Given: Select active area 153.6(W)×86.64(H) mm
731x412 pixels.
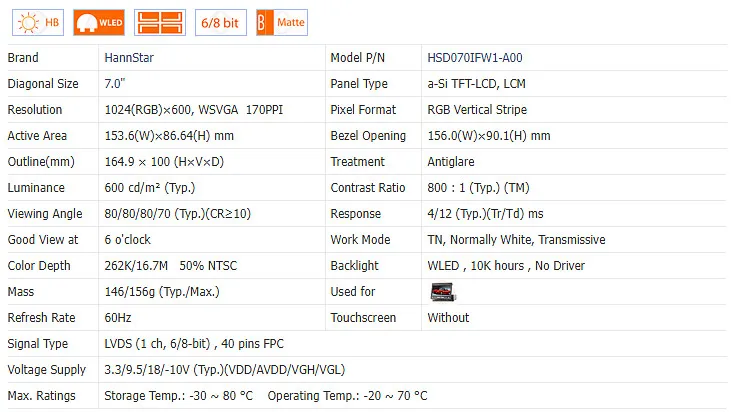Looking at the screenshot, I should [169, 136].
